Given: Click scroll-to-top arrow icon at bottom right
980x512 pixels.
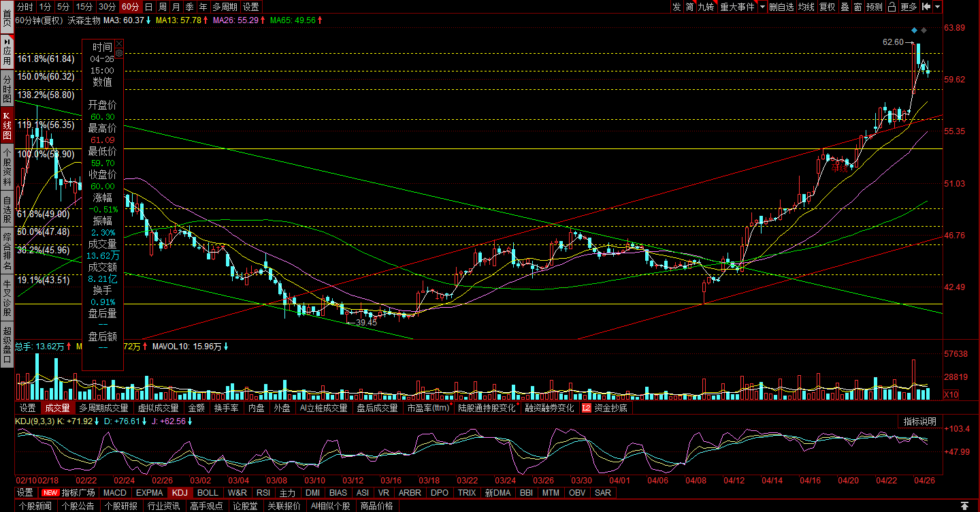Looking at the screenshot, I should coord(964,506).
